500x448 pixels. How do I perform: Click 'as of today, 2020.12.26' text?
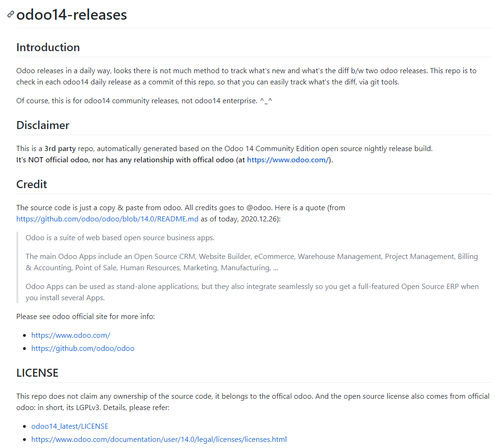pos(240,219)
